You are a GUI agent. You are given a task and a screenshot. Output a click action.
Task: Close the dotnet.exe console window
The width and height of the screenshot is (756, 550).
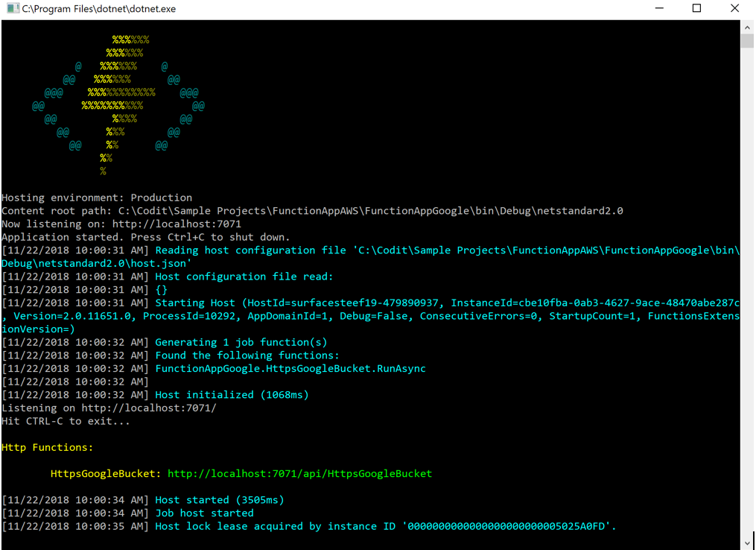734,9
